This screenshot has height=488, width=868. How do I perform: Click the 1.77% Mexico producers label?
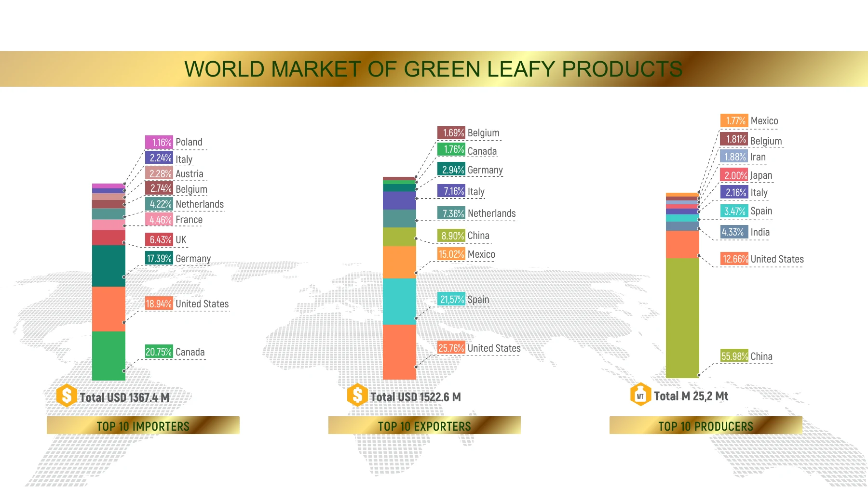[x=749, y=120]
